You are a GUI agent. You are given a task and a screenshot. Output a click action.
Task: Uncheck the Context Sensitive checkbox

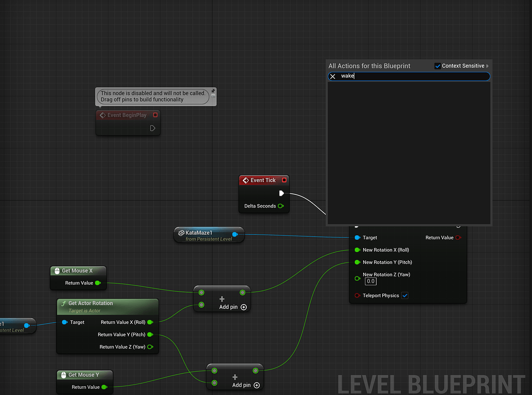coord(437,65)
